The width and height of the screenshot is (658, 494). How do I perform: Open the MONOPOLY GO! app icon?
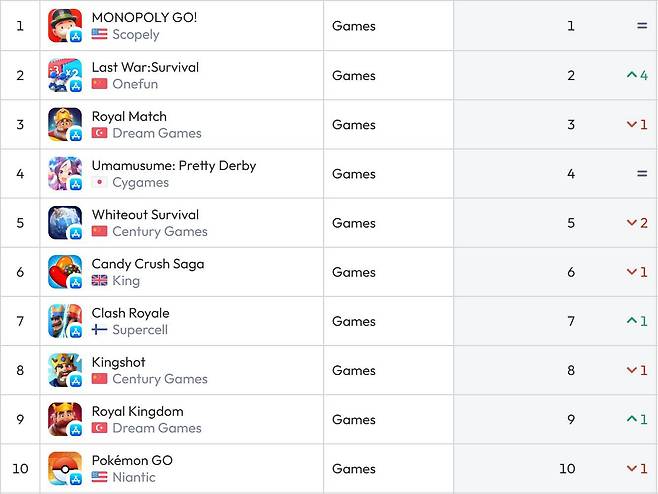(65, 26)
